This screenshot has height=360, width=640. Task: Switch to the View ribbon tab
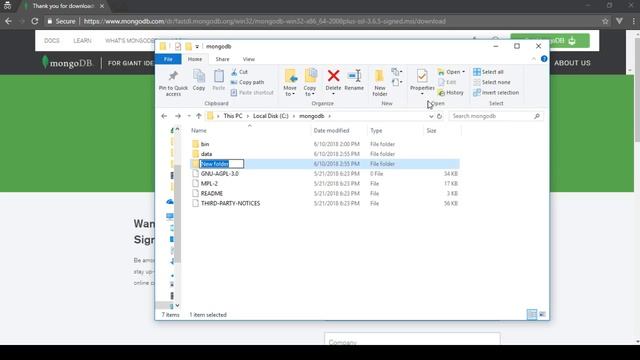tap(249, 59)
